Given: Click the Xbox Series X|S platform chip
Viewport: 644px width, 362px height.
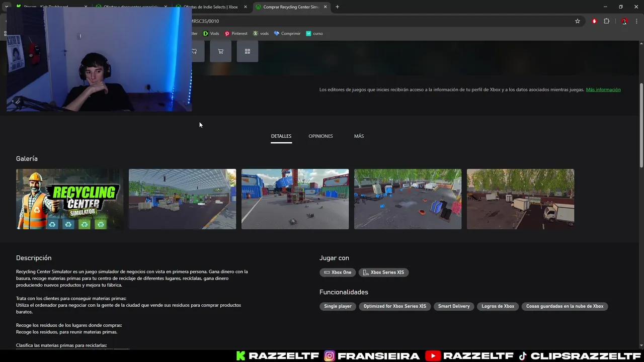Looking at the screenshot, I should point(384,273).
